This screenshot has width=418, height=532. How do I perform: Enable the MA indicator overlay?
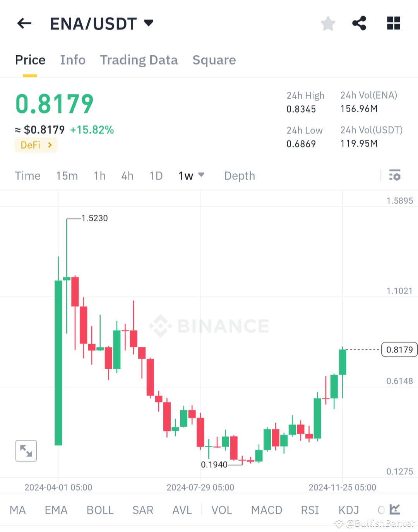18,510
